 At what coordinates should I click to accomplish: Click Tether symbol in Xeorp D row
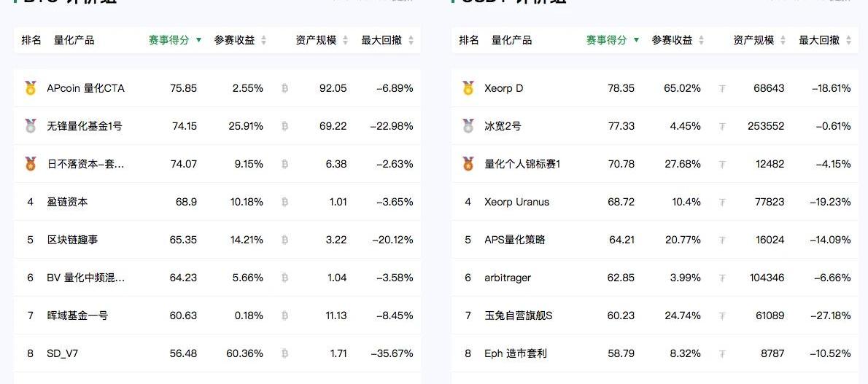tap(722, 88)
